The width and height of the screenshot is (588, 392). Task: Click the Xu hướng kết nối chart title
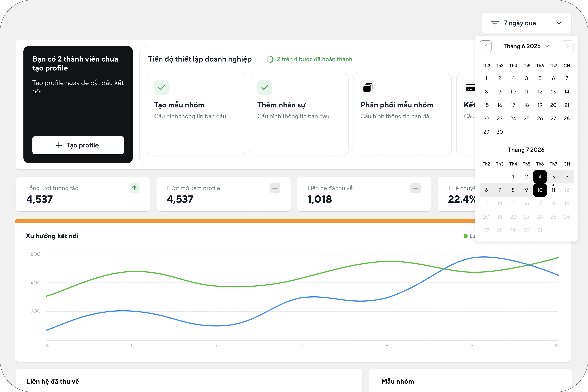click(x=52, y=236)
